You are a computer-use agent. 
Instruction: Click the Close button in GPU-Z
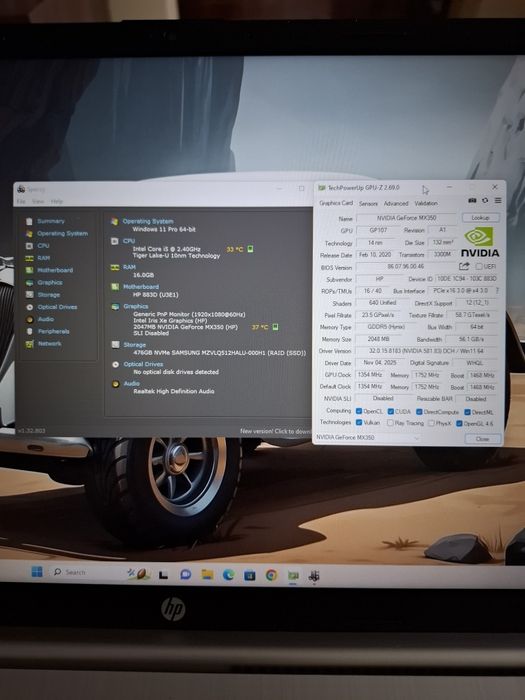point(483,439)
